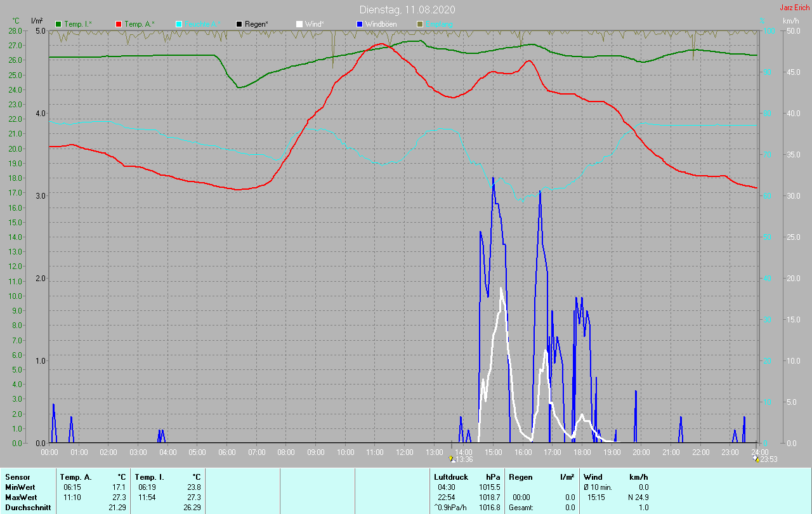Click the 13:36 marker icon on time axis
Image resolution: width=812 pixels, height=514 pixels.
(x=451, y=459)
